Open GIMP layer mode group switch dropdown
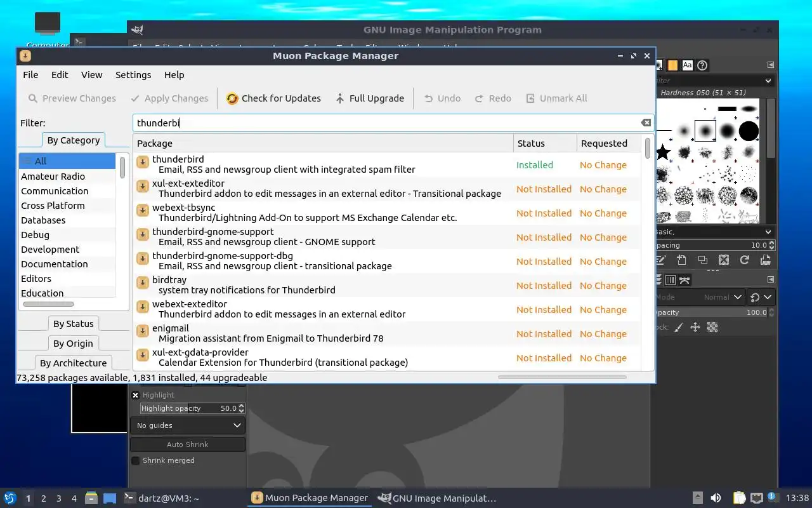812x508 pixels. tap(761, 297)
